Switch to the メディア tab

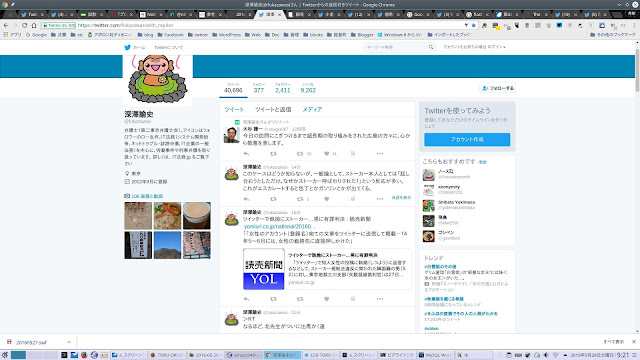tap(312, 109)
